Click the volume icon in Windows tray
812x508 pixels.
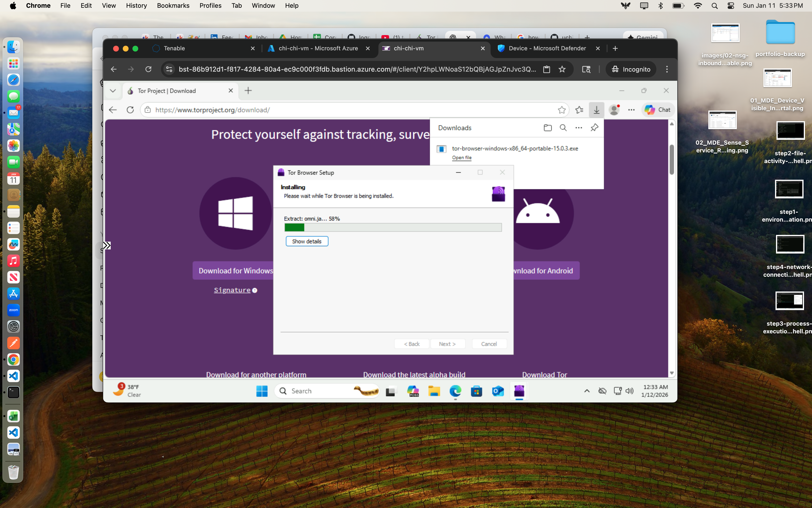point(630,391)
